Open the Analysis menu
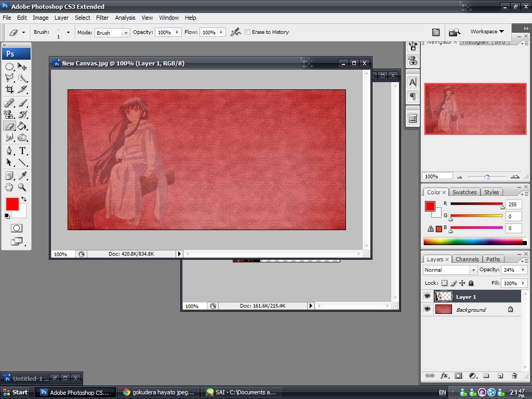532x399 pixels. [x=125, y=18]
